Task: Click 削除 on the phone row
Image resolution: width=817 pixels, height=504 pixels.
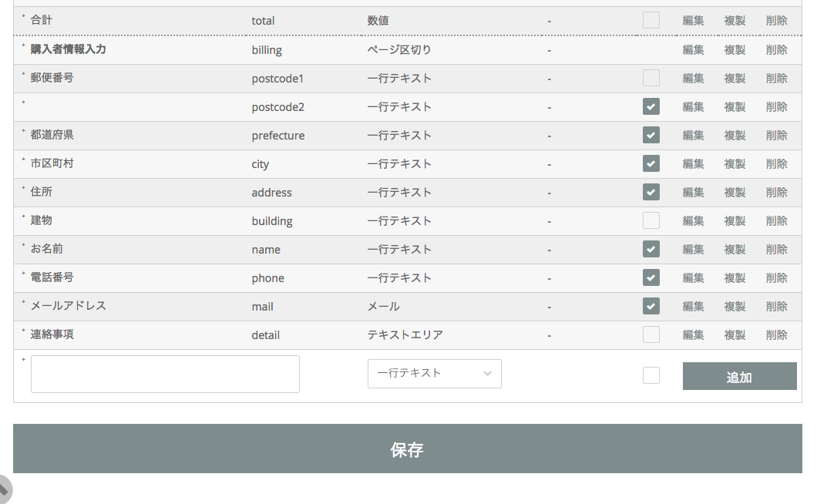Action: (x=776, y=277)
